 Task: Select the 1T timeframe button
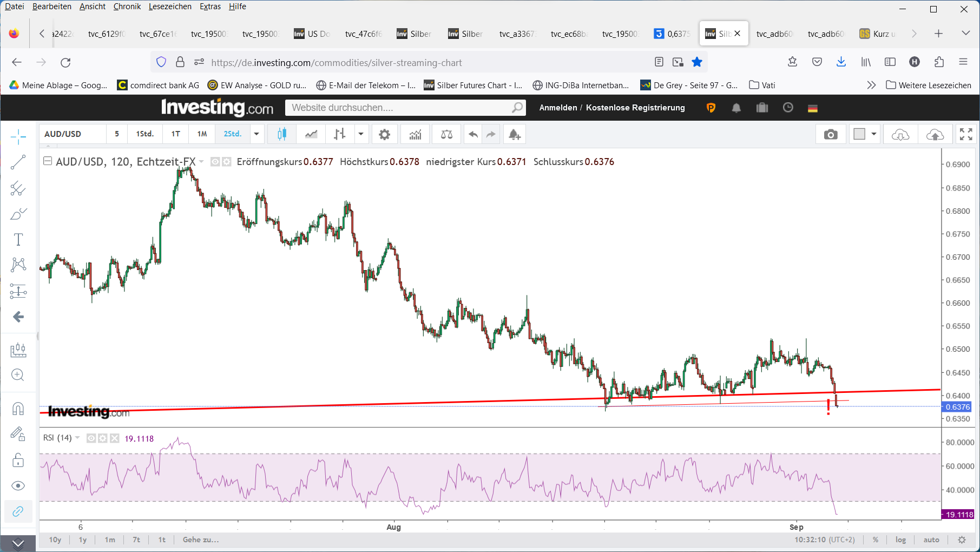175,134
